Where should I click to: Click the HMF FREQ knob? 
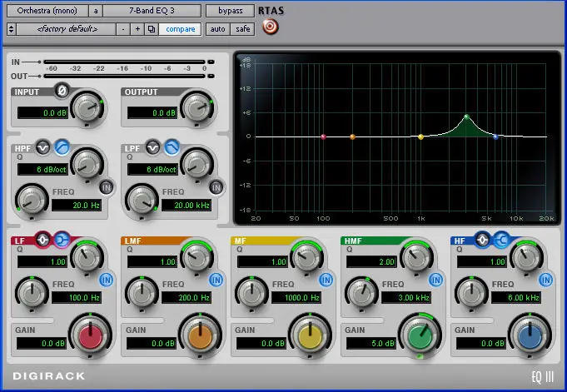[x=361, y=293]
